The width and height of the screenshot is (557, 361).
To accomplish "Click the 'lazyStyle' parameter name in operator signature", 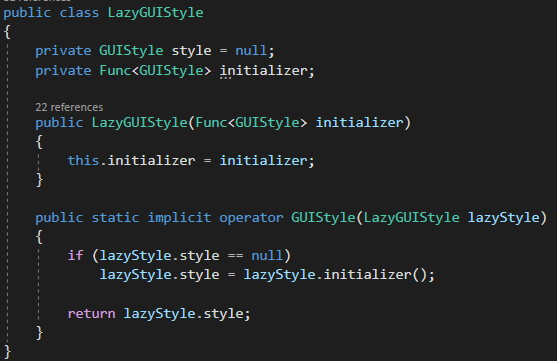I will click(x=504, y=217).
